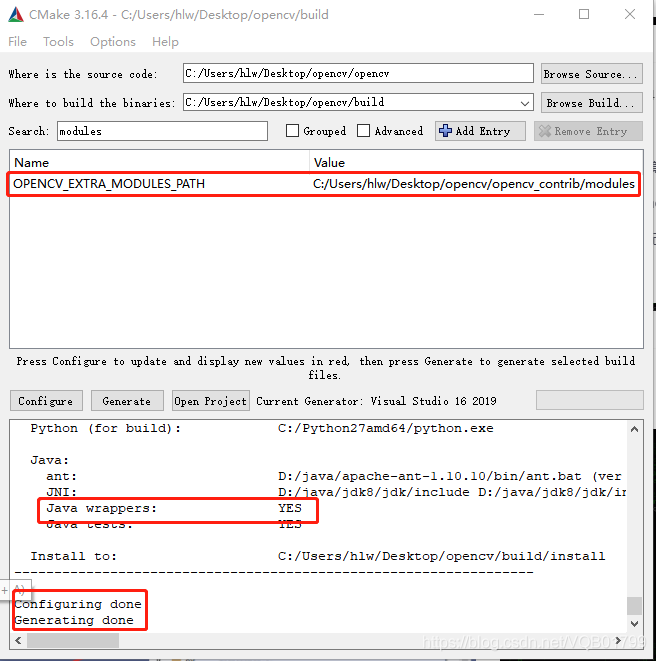The width and height of the screenshot is (656, 661).
Task: Click the Open Project button
Action: pos(211,401)
